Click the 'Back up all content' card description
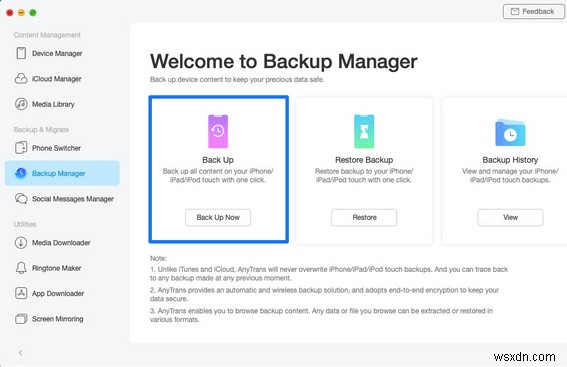Image resolution: width=567 pixels, height=367 pixels. click(x=218, y=175)
